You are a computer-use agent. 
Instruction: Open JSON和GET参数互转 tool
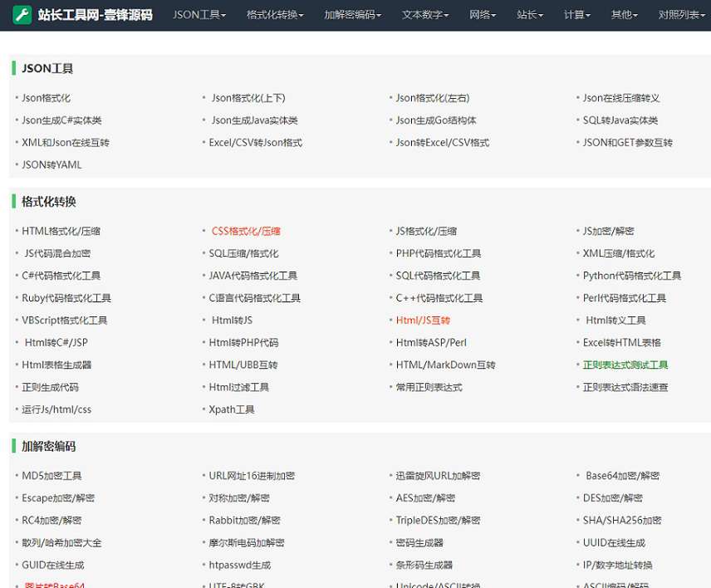(x=628, y=142)
